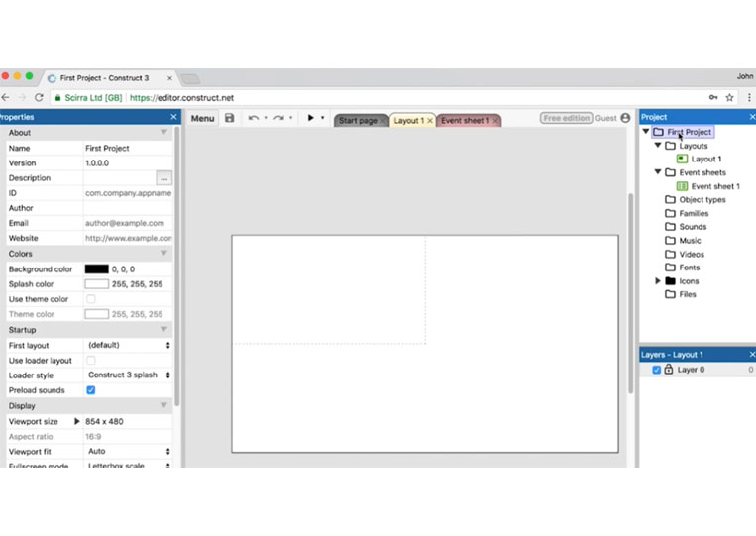Click the Free edition button
This screenshot has width=756, height=536.
tap(566, 118)
